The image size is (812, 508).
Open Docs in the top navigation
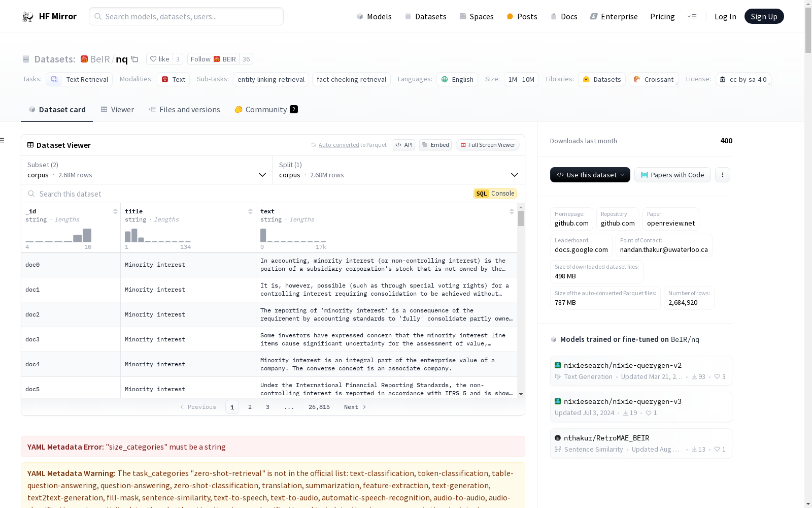(564, 16)
